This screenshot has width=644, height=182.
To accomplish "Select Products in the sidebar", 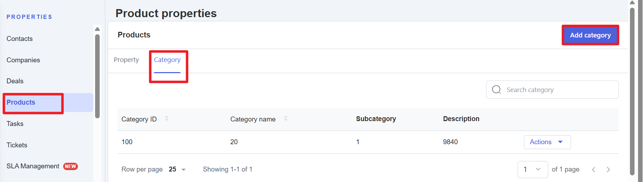I will 21,103.
